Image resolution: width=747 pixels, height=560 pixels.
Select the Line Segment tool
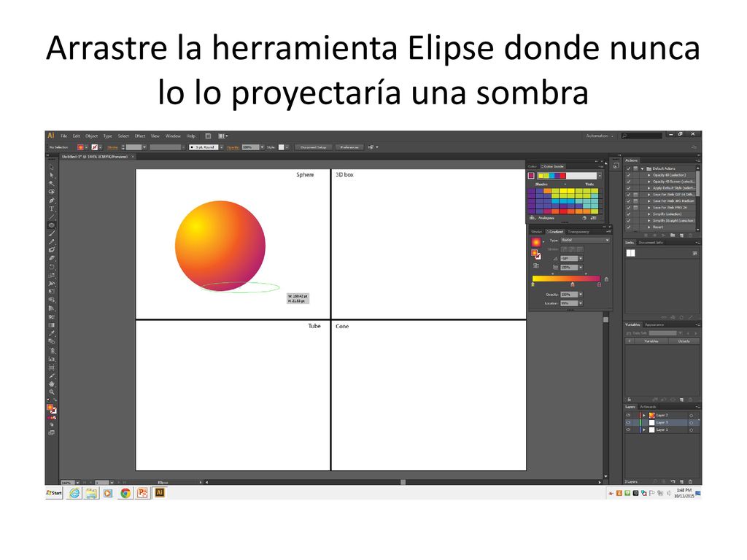point(52,217)
